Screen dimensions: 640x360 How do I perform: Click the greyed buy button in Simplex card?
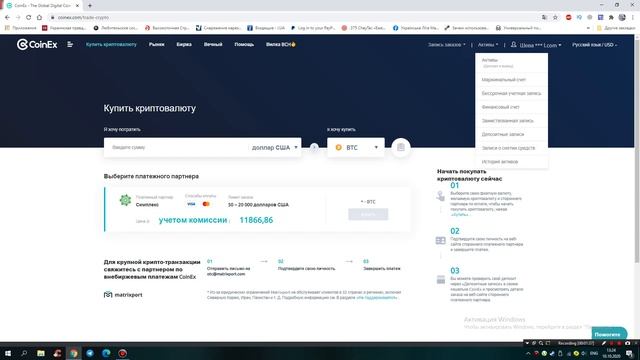pos(368,214)
